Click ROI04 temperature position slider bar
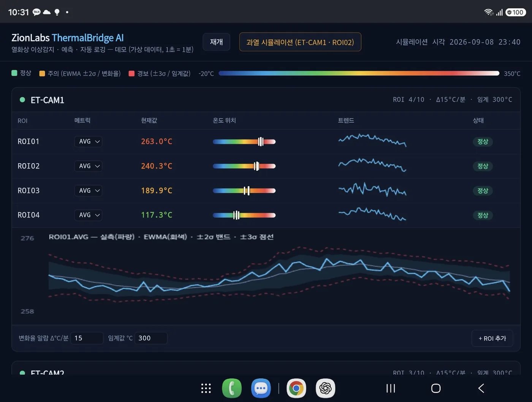532x402 pixels. [x=244, y=215]
